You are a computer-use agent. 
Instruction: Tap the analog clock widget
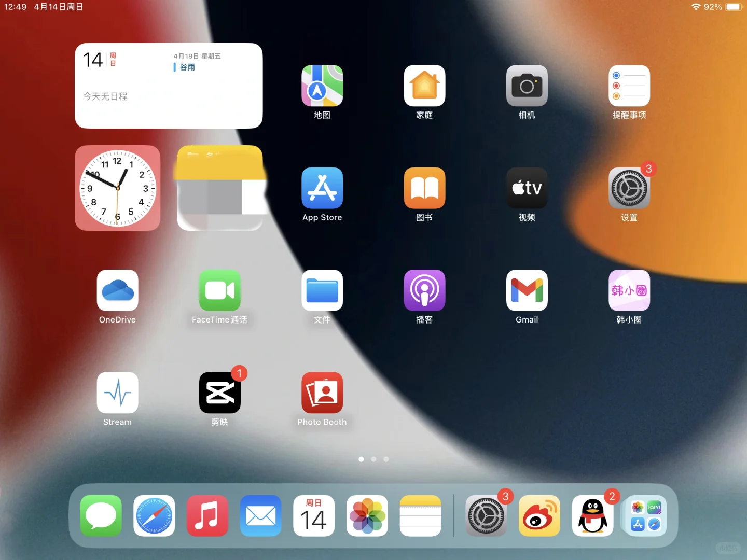(118, 188)
